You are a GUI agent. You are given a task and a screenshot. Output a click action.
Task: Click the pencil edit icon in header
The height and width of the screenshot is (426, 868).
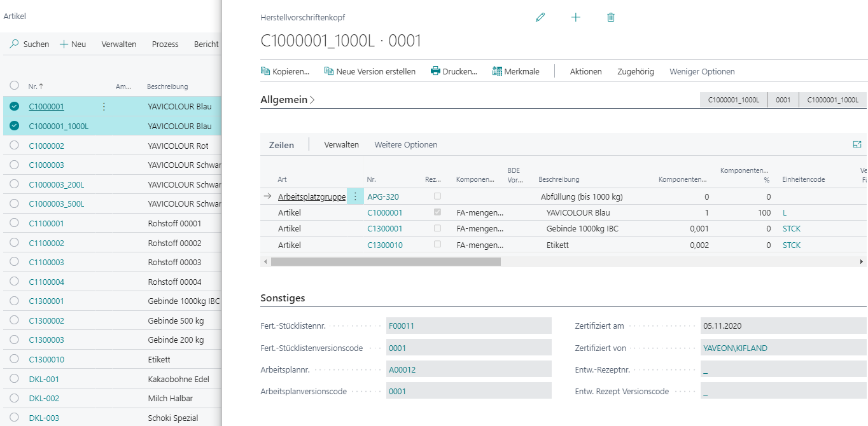pos(540,17)
